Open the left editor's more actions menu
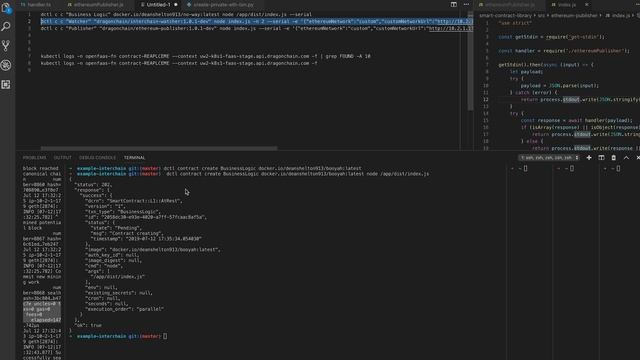The height and width of the screenshot is (360, 640). 466,4
